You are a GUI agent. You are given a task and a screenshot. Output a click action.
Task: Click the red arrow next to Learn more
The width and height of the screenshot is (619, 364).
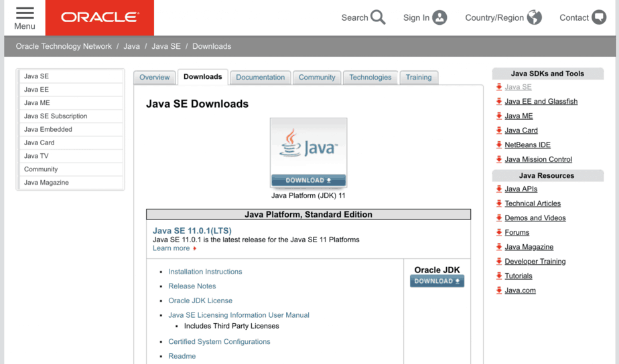[x=195, y=248]
